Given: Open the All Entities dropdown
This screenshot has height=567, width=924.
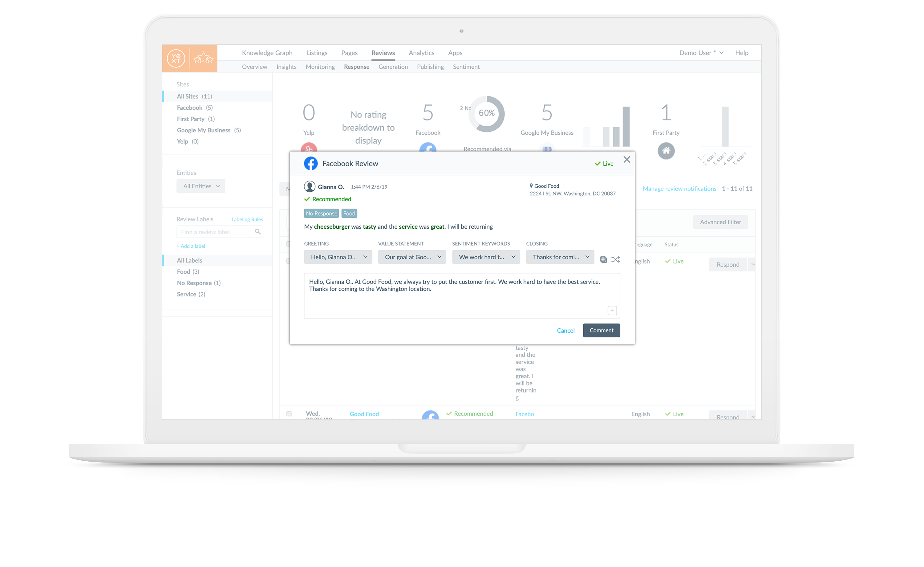Looking at the screenshot, I should (201, 186).
